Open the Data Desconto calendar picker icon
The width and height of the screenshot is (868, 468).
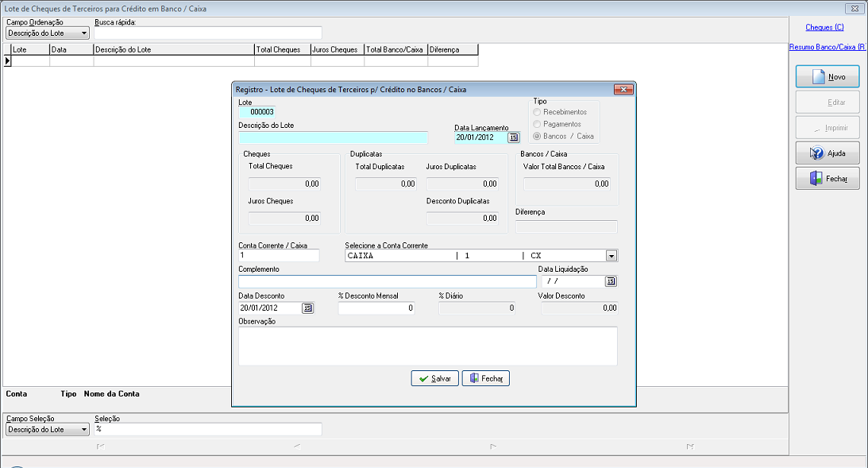pos(308,308)
